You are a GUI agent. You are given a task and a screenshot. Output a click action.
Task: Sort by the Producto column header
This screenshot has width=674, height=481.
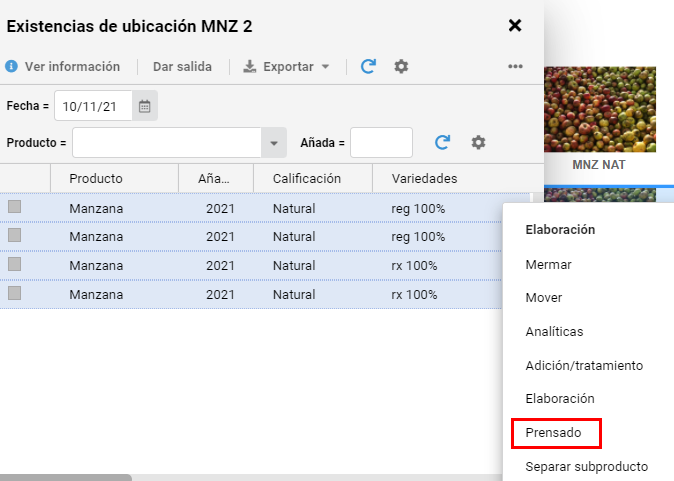114,178
